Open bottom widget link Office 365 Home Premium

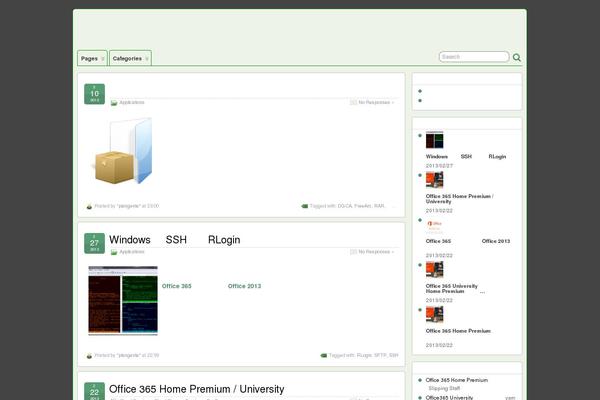457,380
